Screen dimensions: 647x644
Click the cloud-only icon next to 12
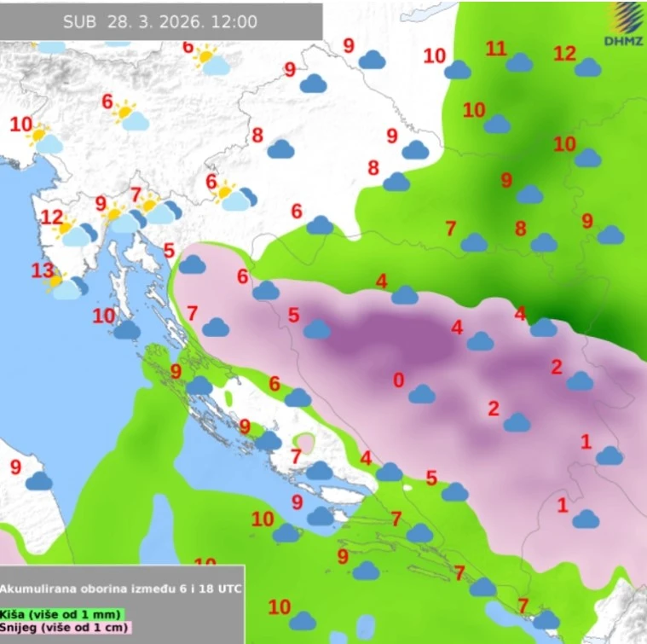pos(587,67)
